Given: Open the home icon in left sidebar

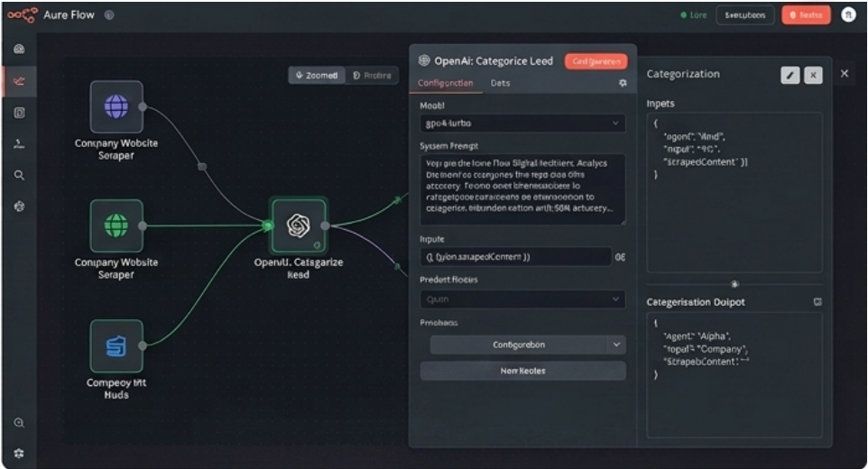Looking at the screenshot, I should click(x=19, y=49).
